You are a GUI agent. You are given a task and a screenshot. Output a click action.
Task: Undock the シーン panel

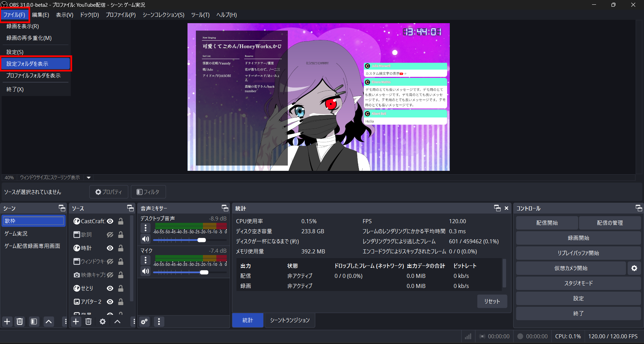[62, 208]
